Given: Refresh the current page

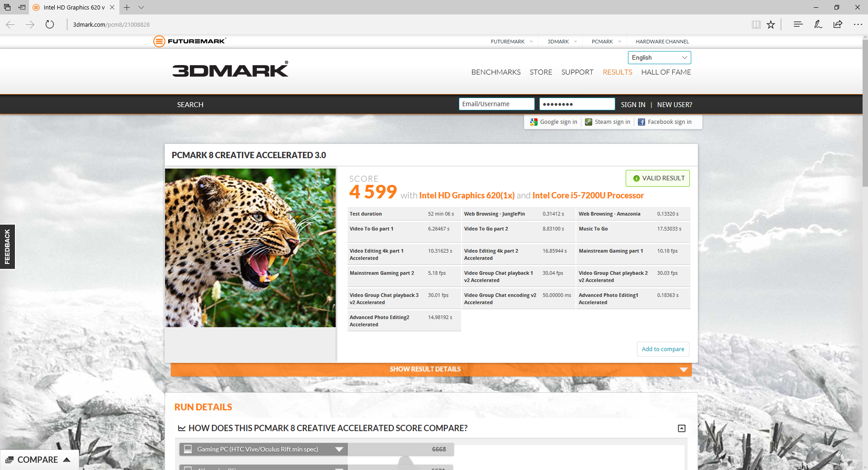Looking at the screenshot, I should (x=50, y=24).
